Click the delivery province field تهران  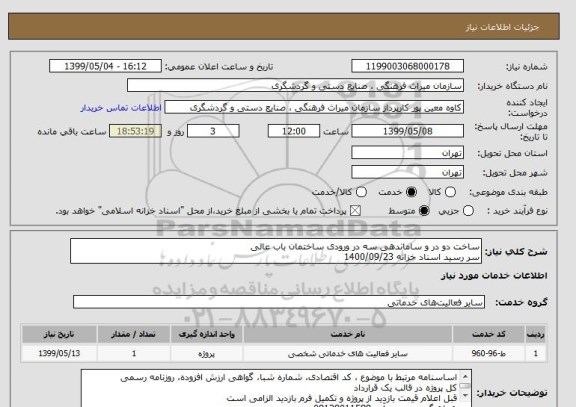click(x=407, y=153)
